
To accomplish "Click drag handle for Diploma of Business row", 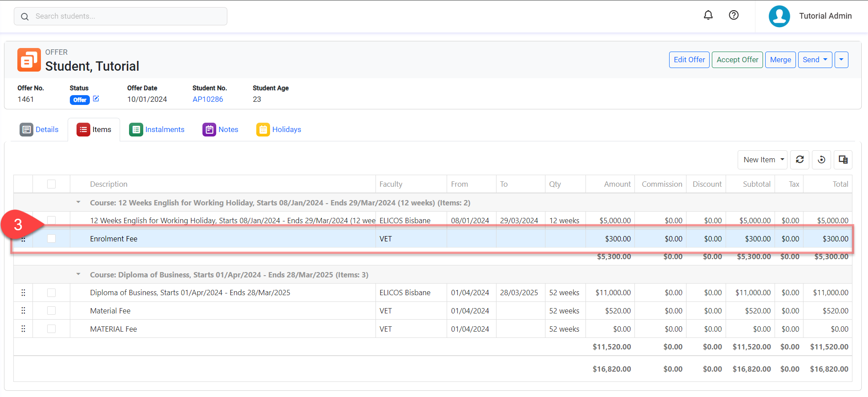I will 23,293.
